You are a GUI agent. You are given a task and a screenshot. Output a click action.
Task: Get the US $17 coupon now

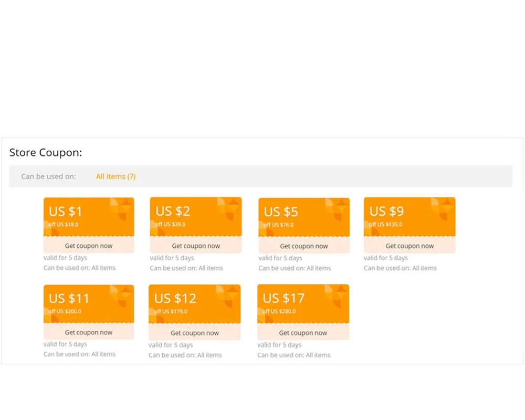click(303, 332)
